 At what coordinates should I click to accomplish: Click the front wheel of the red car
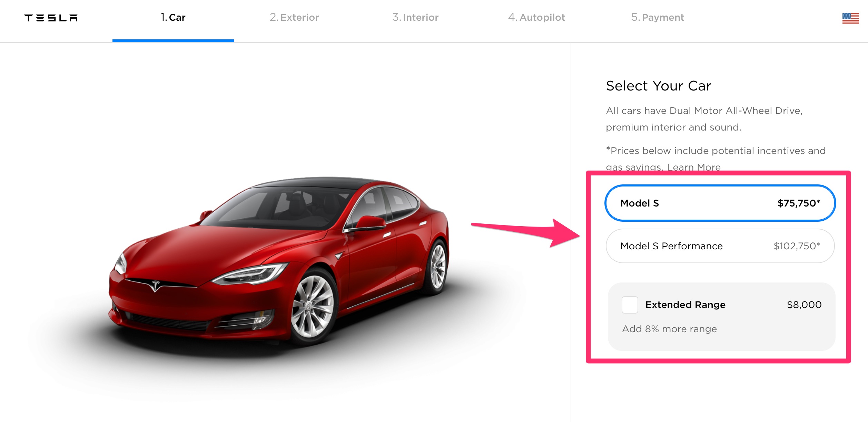pos(312,307)
